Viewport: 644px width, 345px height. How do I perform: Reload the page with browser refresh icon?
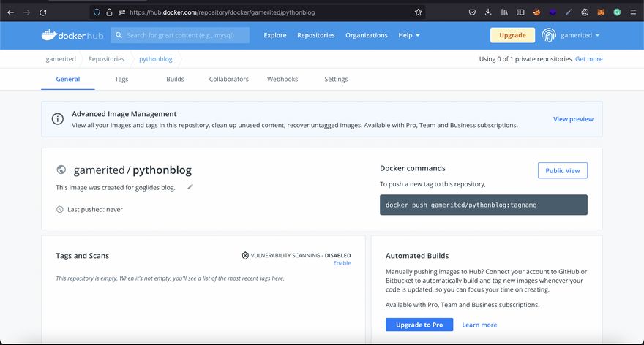(43, 12)
